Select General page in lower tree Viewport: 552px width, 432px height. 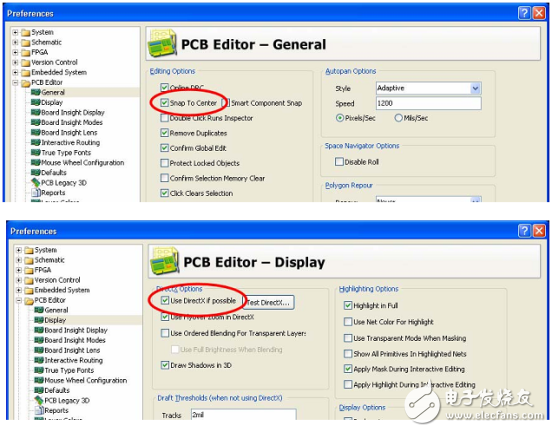click(x=56, y=310)
